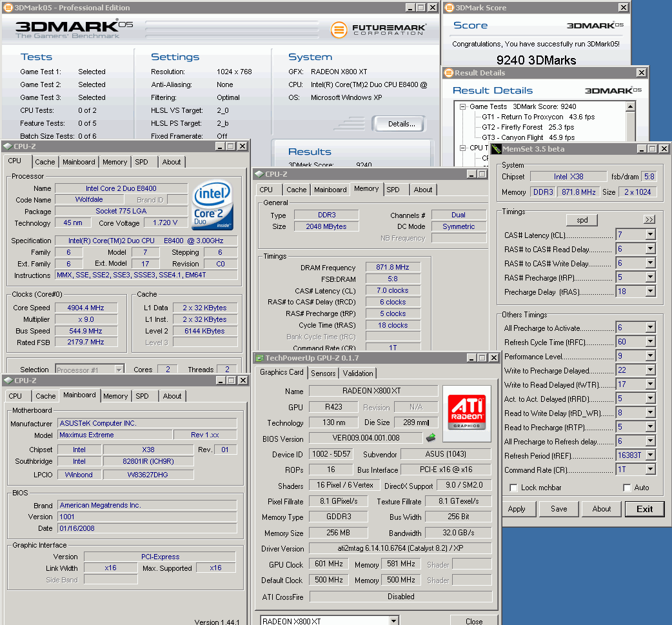Click the GPU-Z BIOS save chip icon
The width and height of the screenshot is (672, 625).
431,437
